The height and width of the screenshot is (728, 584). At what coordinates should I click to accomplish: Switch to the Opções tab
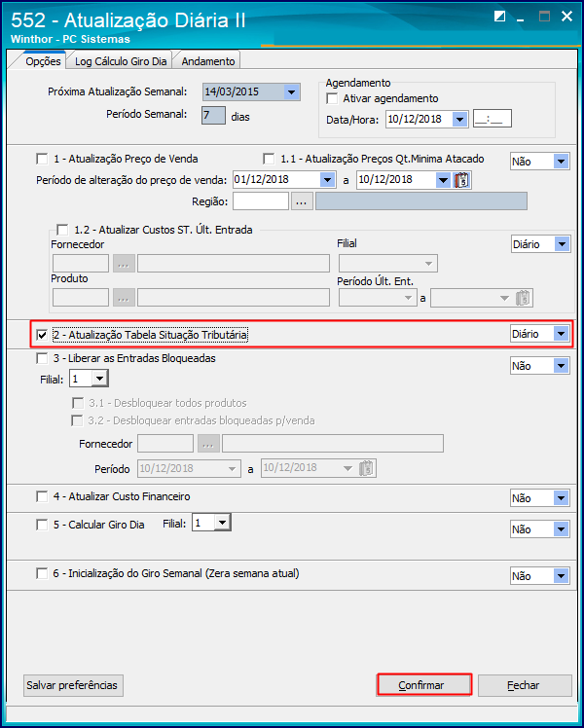coord(43,61)
